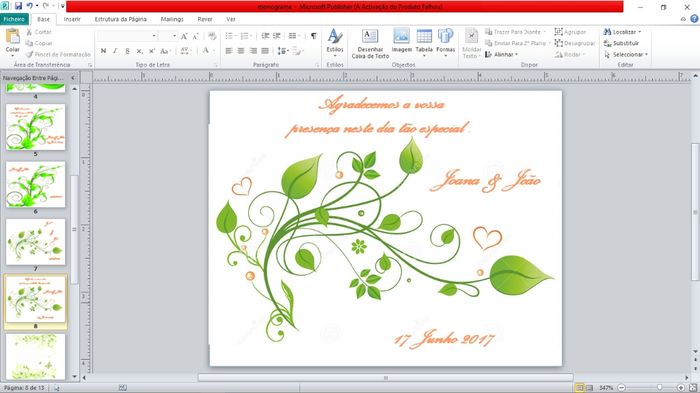
Task: Increase indent level icon
Action: (277, 36)
